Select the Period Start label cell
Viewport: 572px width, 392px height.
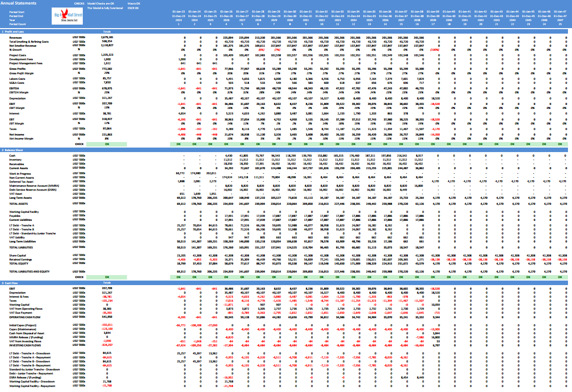(x=17, y=12)
